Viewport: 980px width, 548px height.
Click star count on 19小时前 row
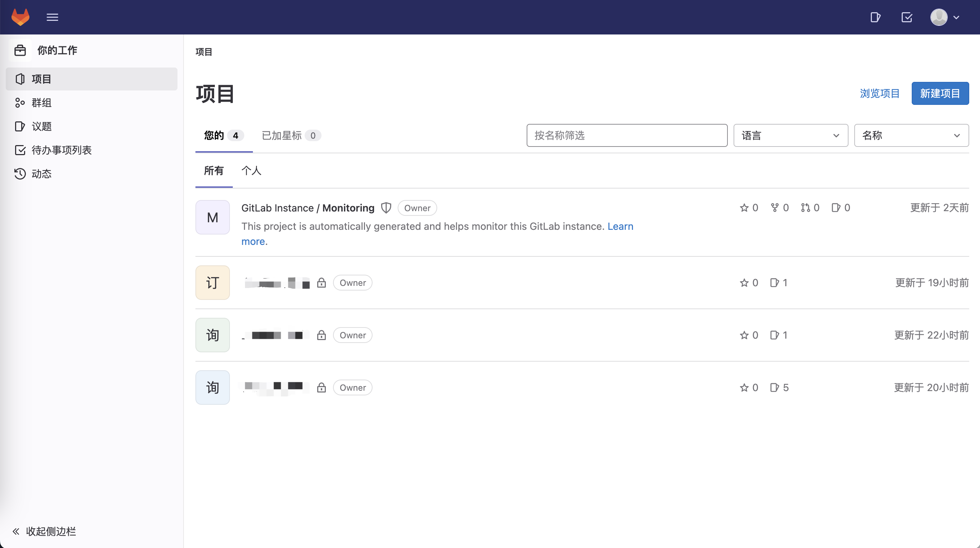(749, 283)
